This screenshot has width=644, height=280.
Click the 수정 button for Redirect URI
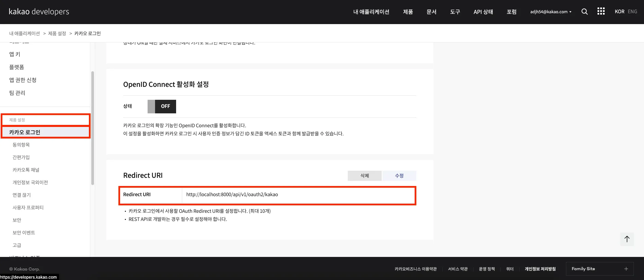399,175
